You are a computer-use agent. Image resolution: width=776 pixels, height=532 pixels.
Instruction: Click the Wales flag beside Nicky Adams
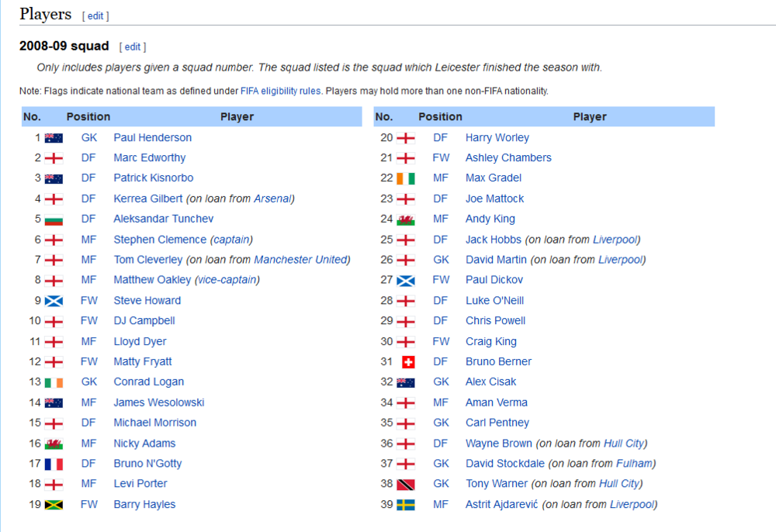pos(54,444)
